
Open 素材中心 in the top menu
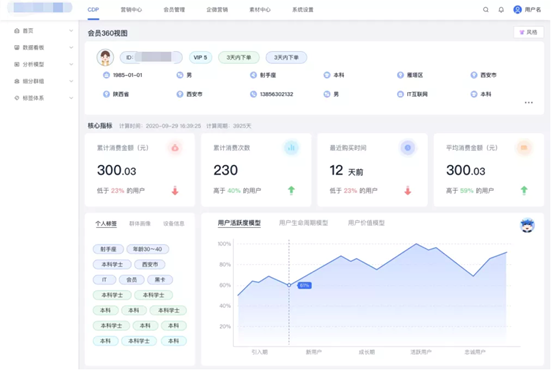click(x=260, y=10)
